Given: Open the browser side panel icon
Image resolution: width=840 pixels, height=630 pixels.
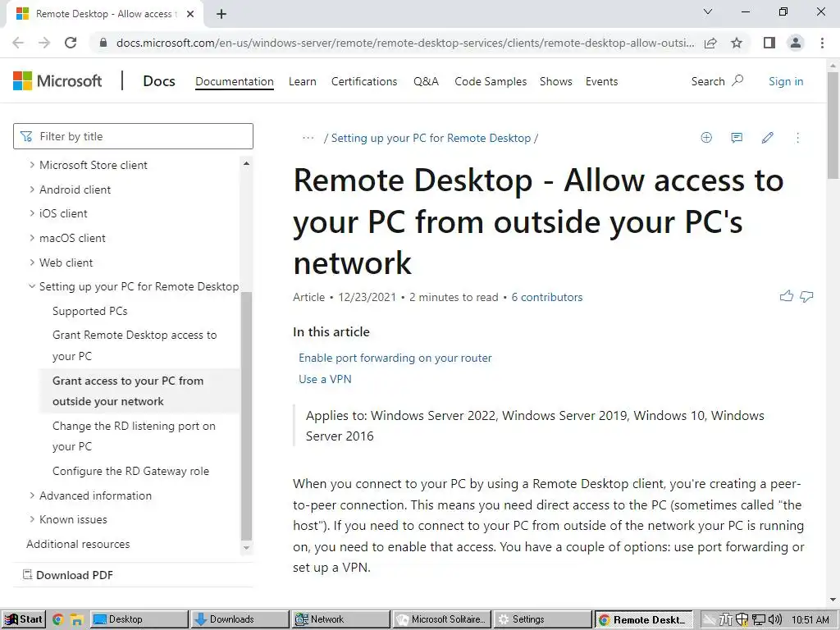Looking at the screenshot, I should click(769, 43).
